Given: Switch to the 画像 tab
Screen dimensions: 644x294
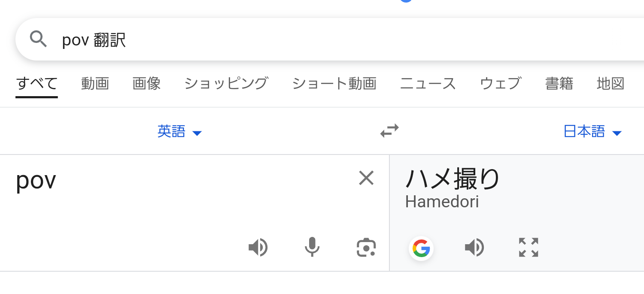Looking at the screenshot, I should (146, 83).
